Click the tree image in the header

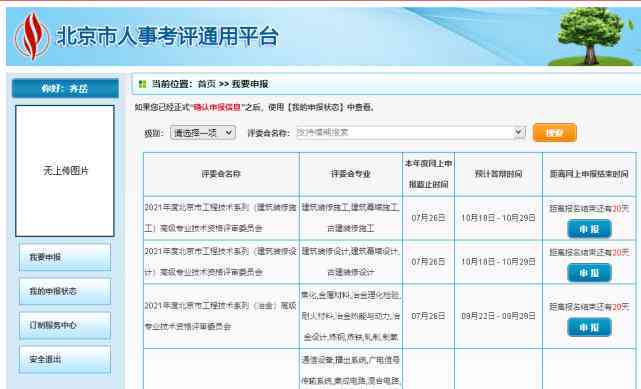coord(591,36)
